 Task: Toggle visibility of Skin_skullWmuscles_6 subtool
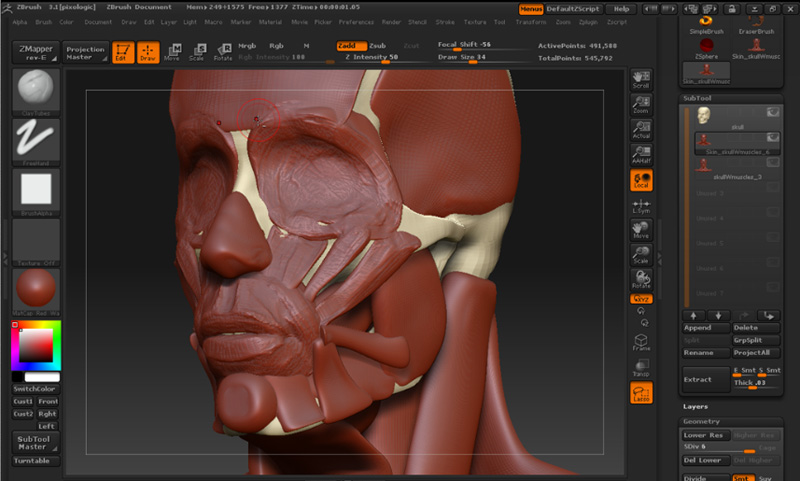[772, 137]
